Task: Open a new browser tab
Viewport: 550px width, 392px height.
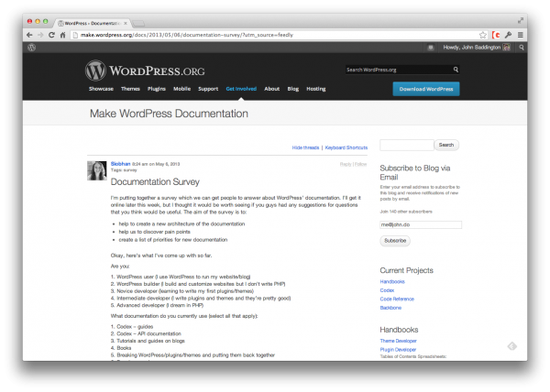Action: [x=138, y=24]
